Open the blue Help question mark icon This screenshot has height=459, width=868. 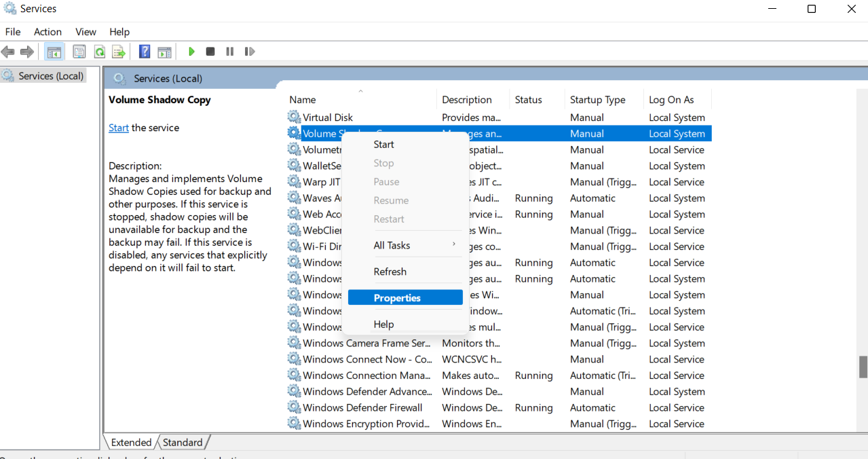[x=145, y=52]
